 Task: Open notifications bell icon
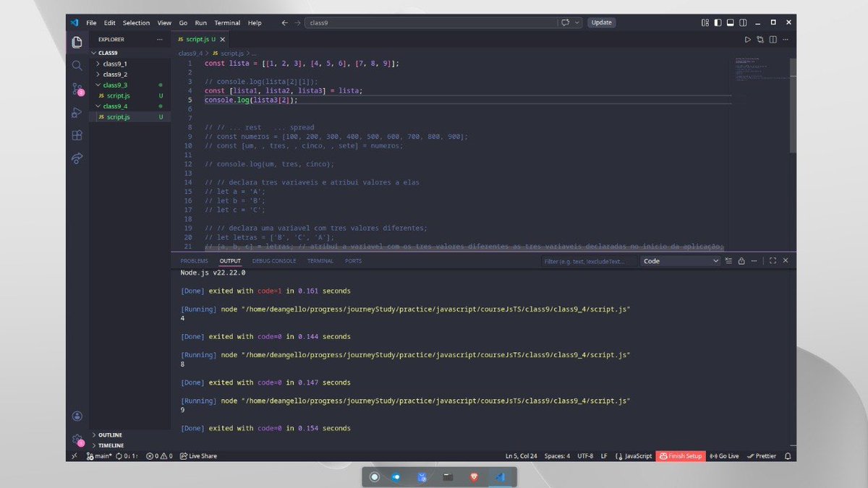pyautogui.click(x=788, y=456)
